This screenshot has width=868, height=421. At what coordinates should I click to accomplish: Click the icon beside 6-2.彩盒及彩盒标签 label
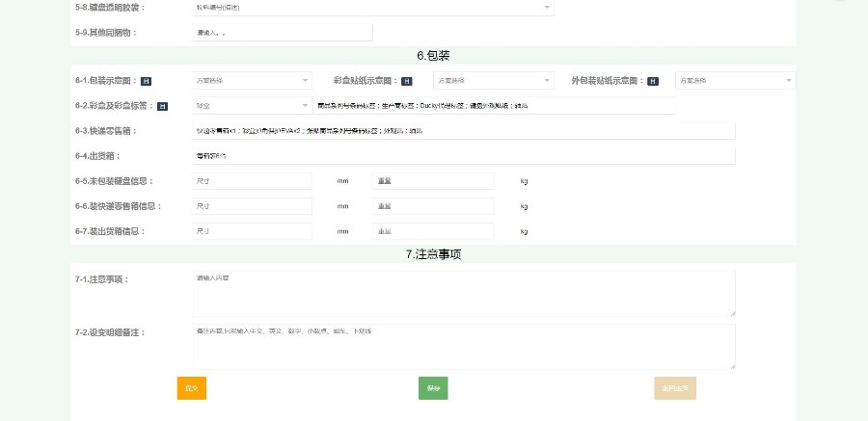pyautogui.click(x=162, y=106)
